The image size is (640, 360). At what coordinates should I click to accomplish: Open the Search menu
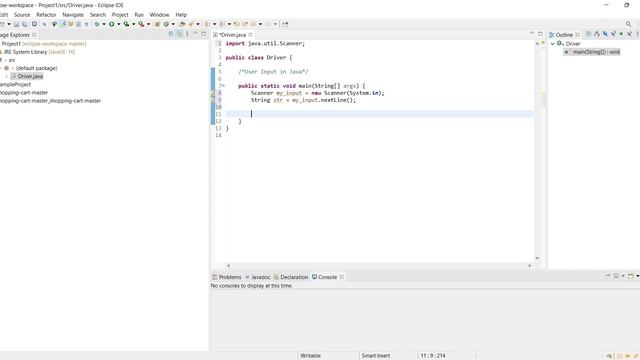coord(98,15)
